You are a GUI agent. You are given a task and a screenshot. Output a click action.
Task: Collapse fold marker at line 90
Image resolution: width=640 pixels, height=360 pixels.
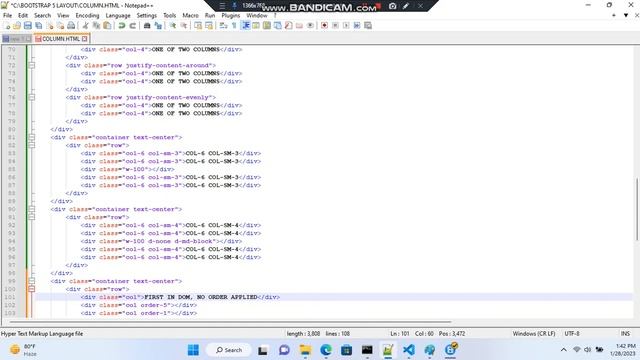(31, 209)
